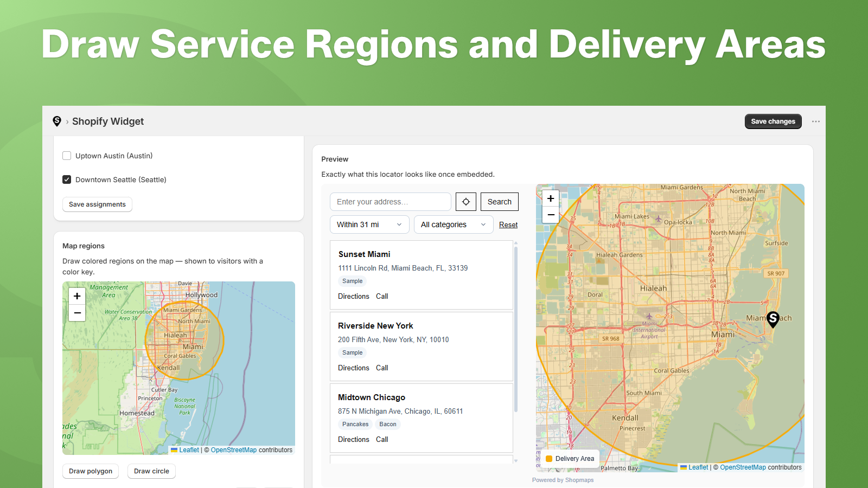Zoom out on the Map regions map
The image size is (868, 488).
[x=77, y=313]
